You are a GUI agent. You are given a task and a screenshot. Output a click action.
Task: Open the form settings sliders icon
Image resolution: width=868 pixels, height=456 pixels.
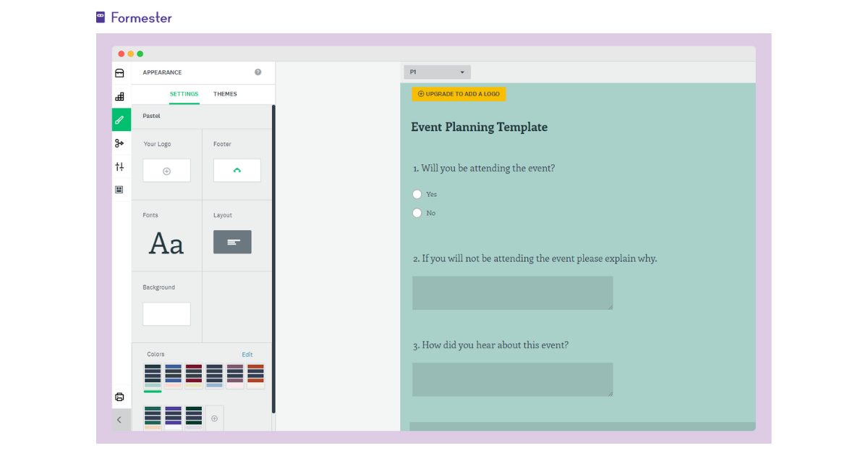(120, 166)
